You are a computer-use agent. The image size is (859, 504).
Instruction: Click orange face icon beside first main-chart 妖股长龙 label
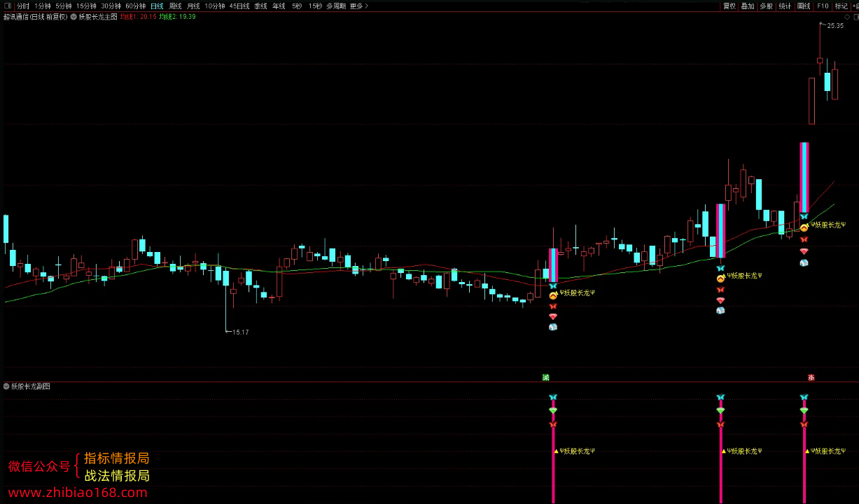(553, 295)
